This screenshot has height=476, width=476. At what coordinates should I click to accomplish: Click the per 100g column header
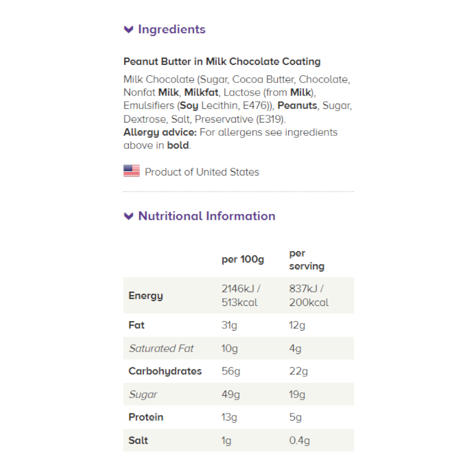243,259
